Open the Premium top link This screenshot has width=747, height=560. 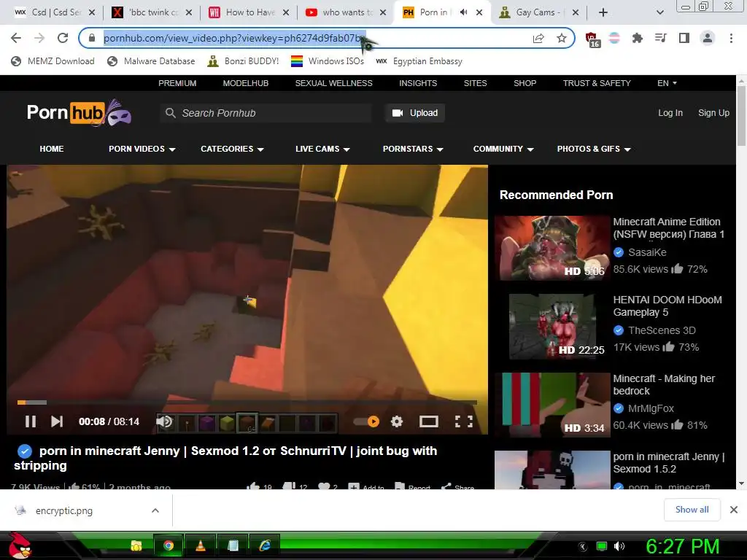pyautogui.click(x=177, y=83)
